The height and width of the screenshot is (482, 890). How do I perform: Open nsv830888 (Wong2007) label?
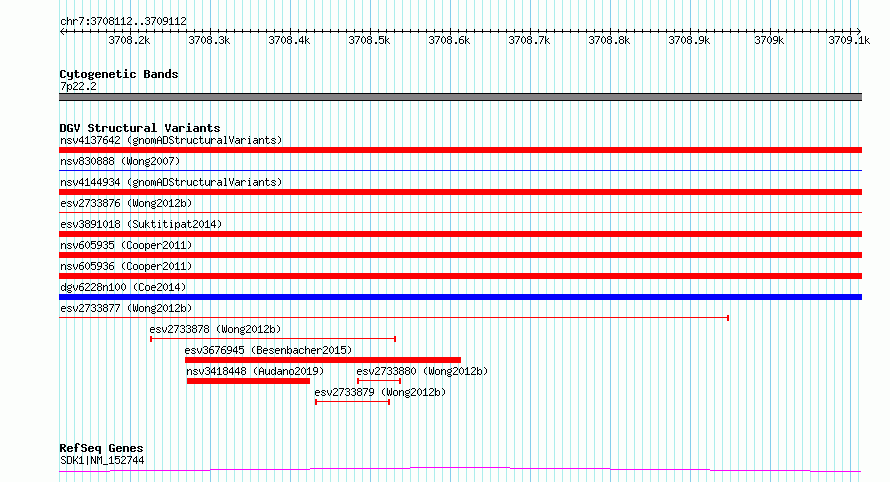tap(120, 161)
